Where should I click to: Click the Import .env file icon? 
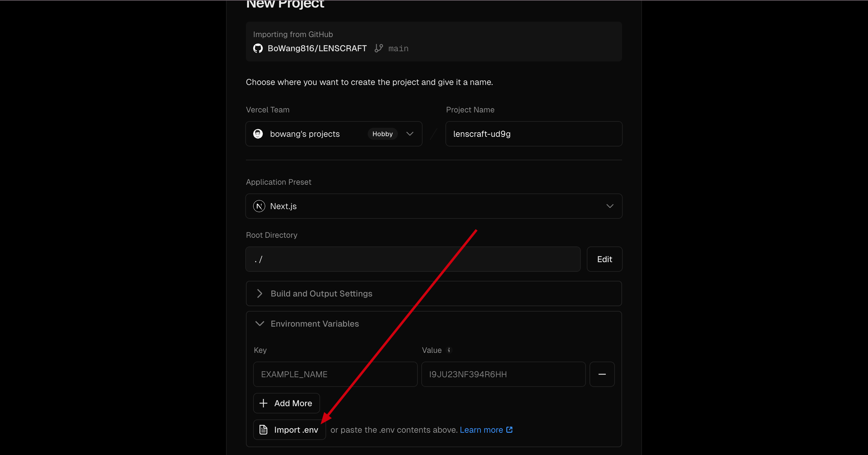click(x=263, y=430)
